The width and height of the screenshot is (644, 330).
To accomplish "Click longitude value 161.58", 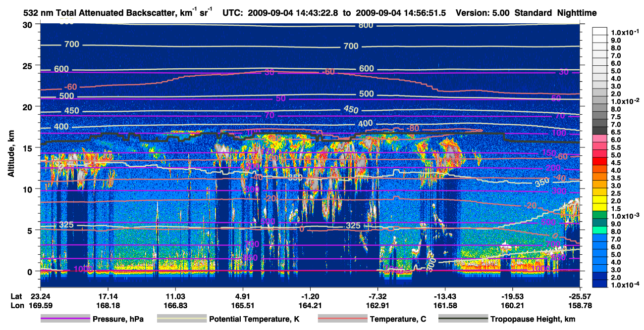I will (x=445, y=306).
